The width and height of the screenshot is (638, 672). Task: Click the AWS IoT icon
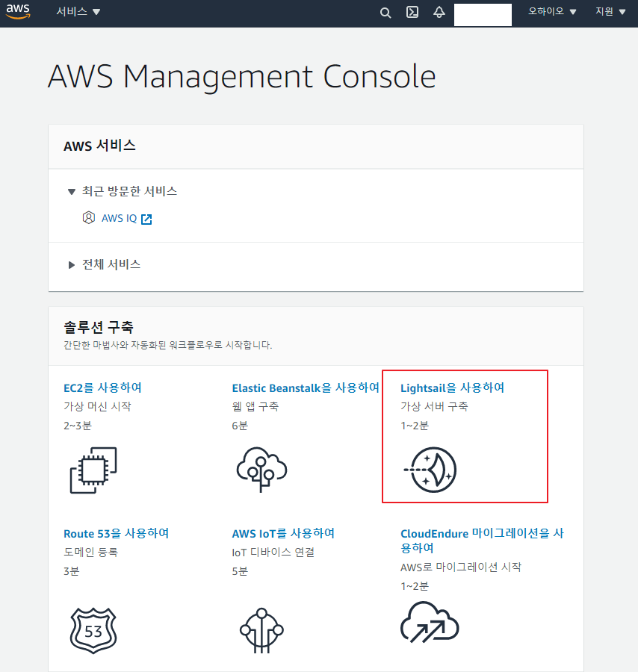[261, 630]
